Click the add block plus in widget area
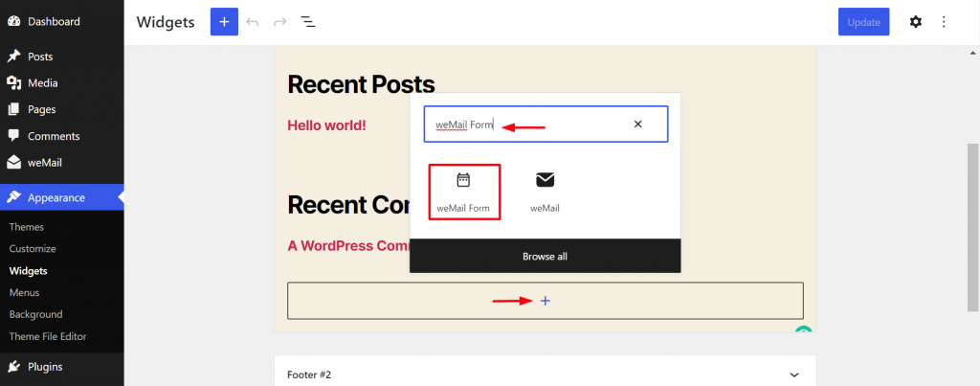The image size is (980, 386). coord(545,301)
